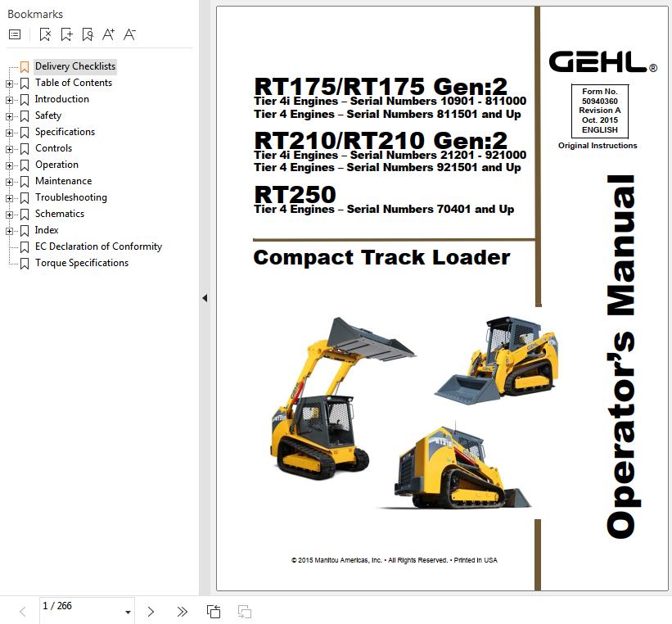672x624 pixels.
Task: Expand the Safety bookmark
Action: (x=9, y=116)
